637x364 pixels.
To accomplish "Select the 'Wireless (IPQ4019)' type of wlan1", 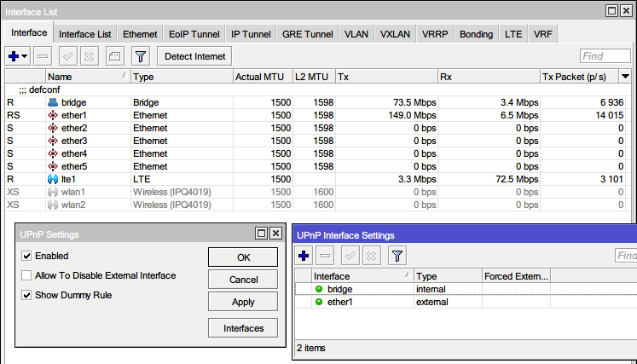I will (x=172, y=192).
